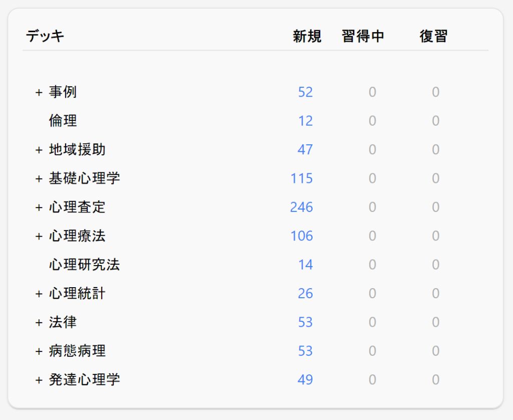Expand the 心理査定 deck
513x420 pixels.
coord(39,207)
